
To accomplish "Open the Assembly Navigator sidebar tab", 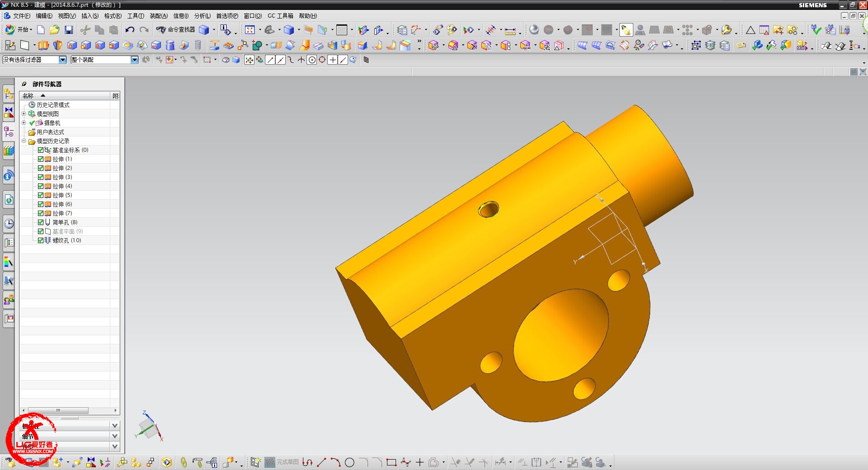I will coord(9,94).
